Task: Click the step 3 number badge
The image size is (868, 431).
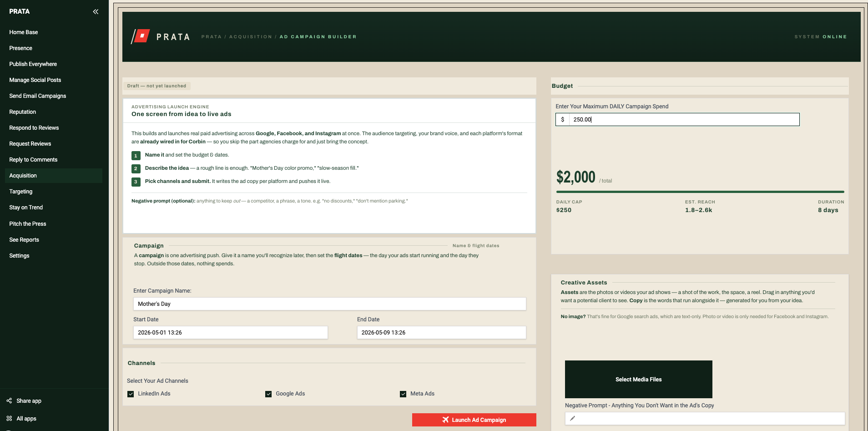Action: [136, 182]
